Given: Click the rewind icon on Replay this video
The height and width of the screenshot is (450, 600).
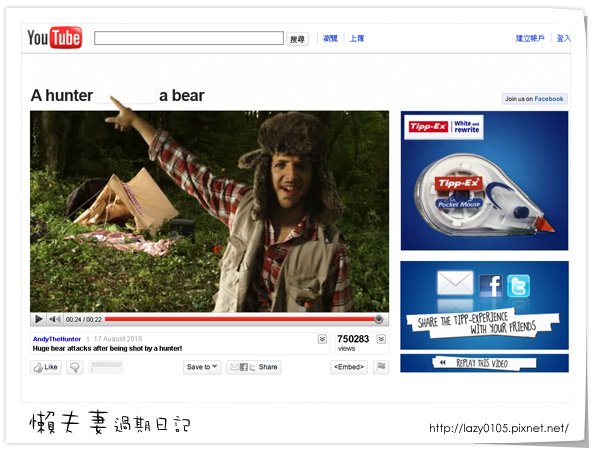Looking at the screenshot, I should [x=443, y=362].
